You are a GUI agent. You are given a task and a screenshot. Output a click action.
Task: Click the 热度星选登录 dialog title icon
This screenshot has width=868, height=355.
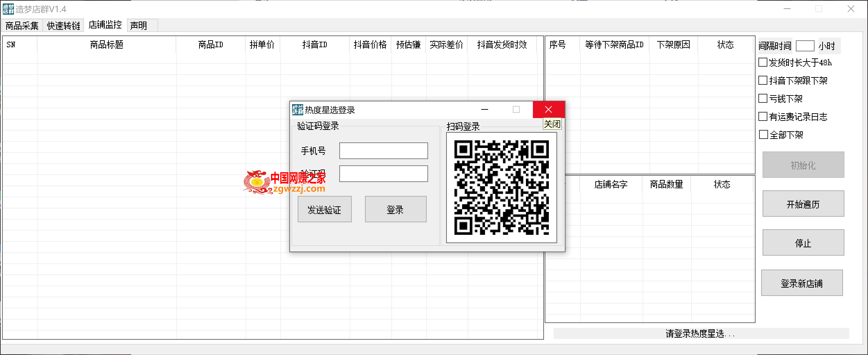pyautogui.click(x=297, y=110)
